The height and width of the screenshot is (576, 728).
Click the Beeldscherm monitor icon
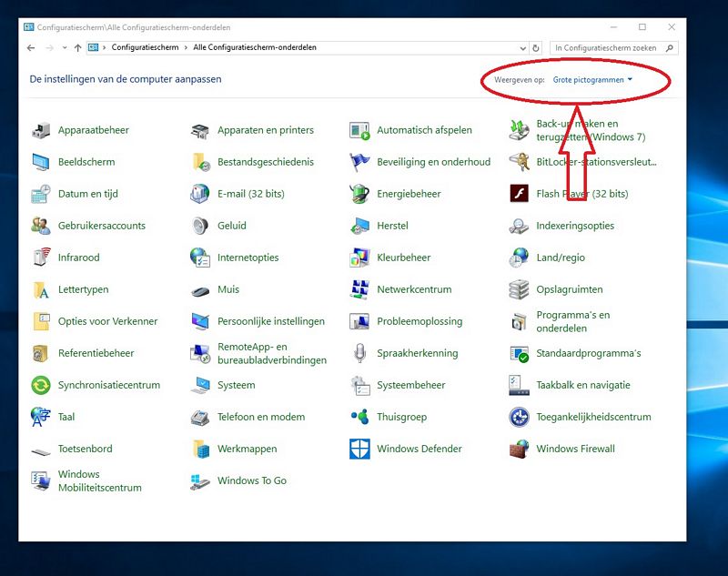pyautogui.click(x=41, y=162)
